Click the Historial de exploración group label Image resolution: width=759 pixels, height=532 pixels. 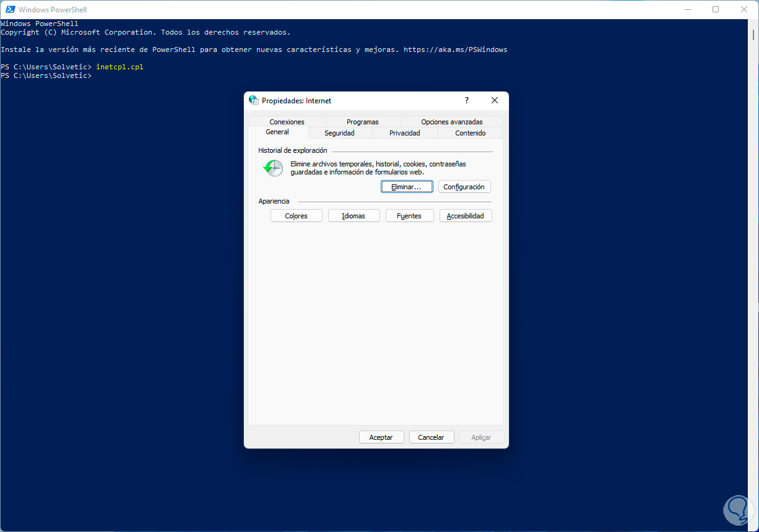293,150
